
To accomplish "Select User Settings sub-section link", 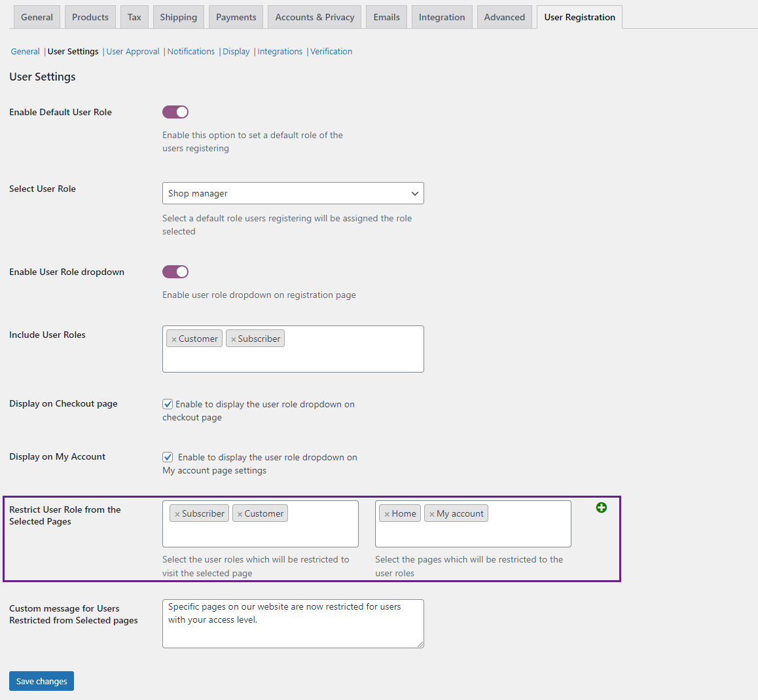I will click(73, 51).
